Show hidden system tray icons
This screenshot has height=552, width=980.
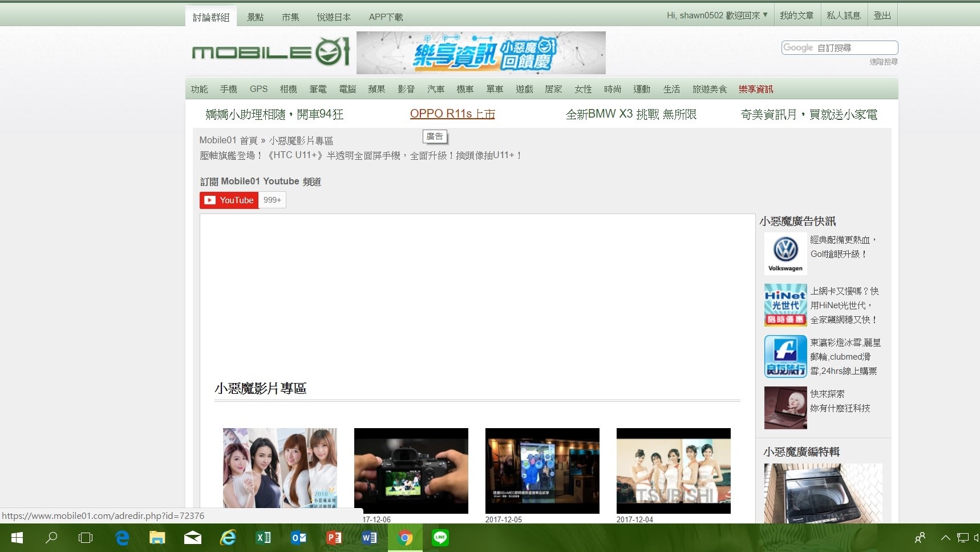pos(945,538)
